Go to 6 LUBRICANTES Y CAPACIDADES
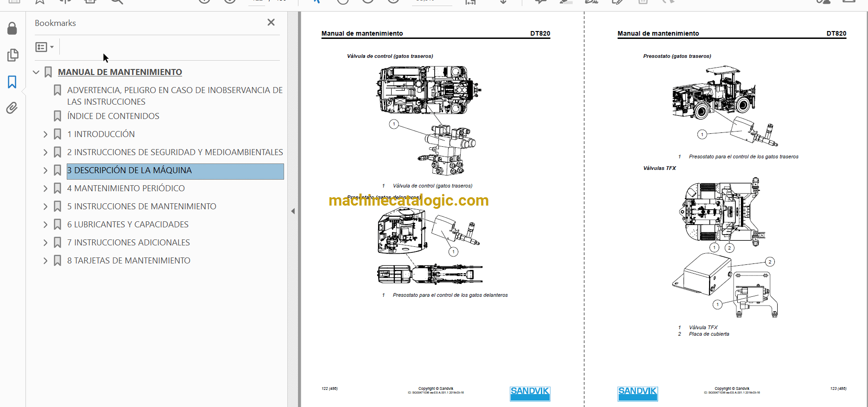 point(128,225)
